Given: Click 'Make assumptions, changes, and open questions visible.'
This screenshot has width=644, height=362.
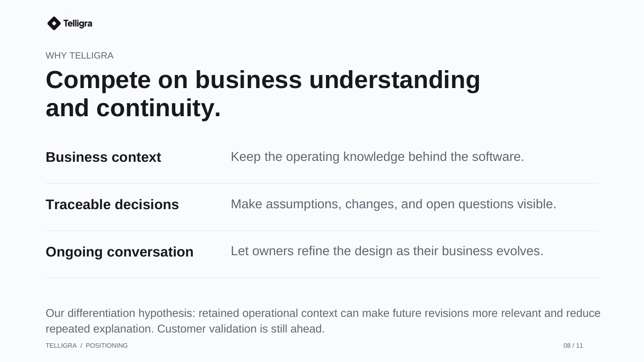Looking at the screenshot, I should click(x=394, y=204).
